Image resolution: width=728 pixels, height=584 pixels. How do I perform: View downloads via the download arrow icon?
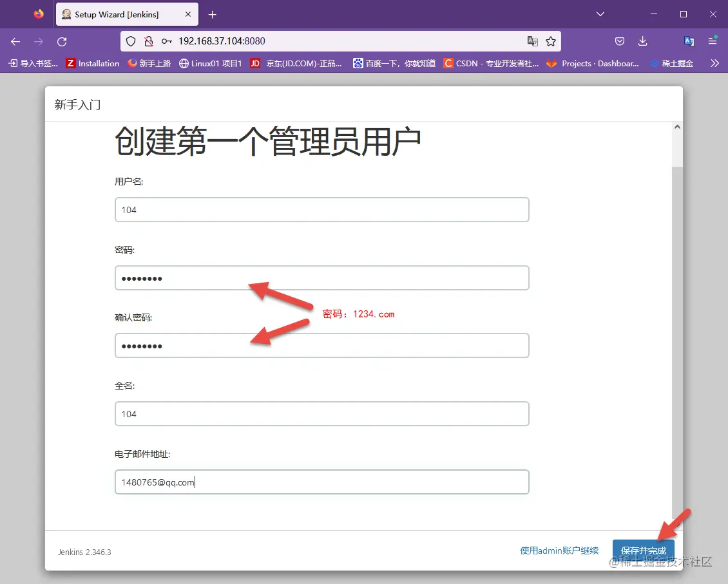coord(642,41)
